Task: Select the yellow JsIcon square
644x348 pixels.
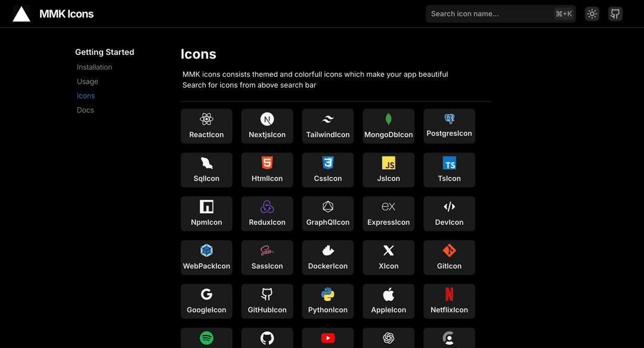Action: point(388,170)
